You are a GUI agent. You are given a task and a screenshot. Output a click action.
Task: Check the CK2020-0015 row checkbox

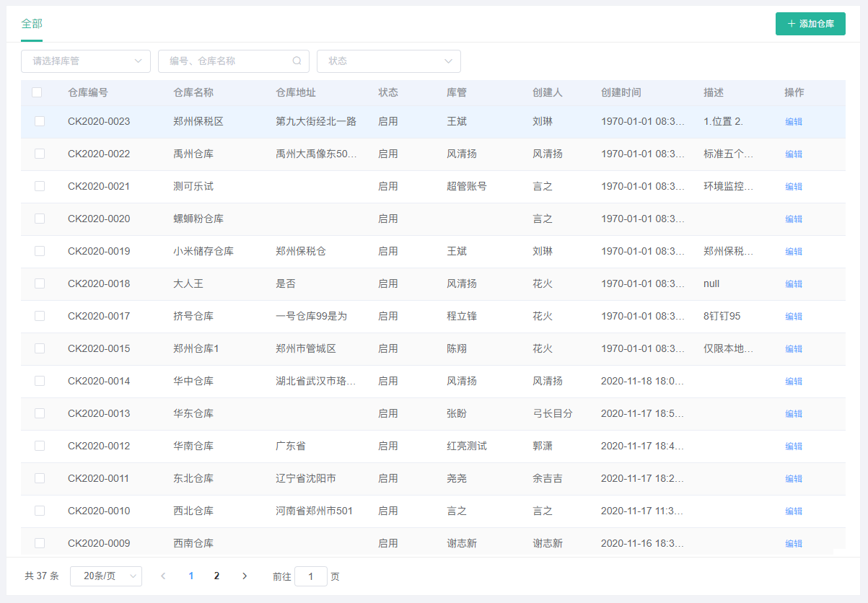tap(40, 348)
